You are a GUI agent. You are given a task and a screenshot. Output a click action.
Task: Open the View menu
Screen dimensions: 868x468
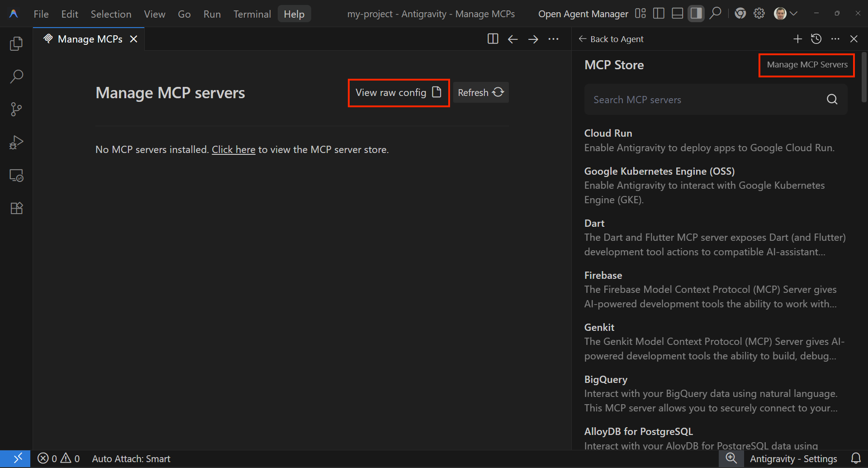coord(155,14)
